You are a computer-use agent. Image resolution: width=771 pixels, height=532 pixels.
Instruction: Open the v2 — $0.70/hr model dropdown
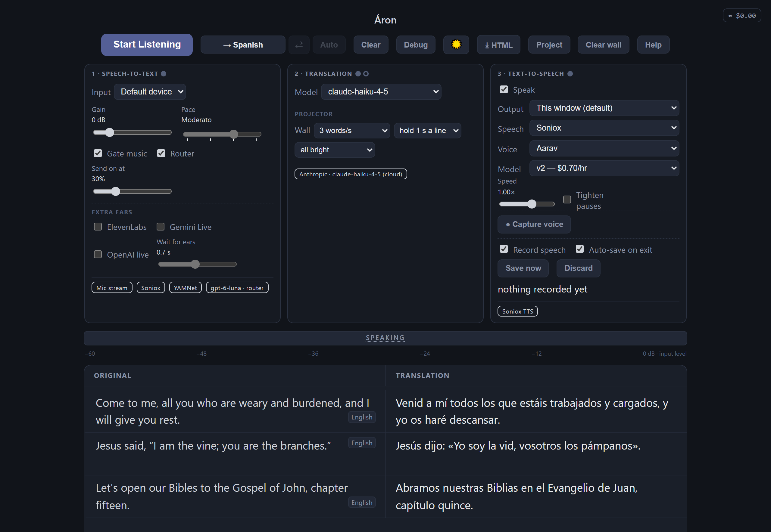coord(604,168)
